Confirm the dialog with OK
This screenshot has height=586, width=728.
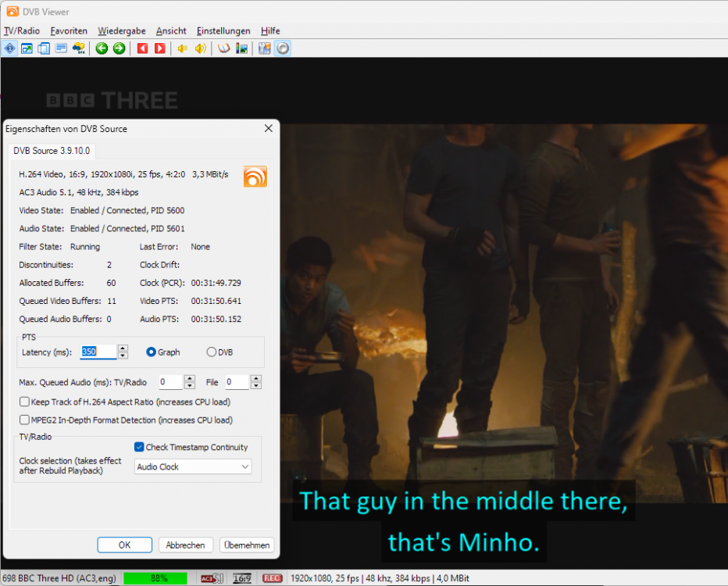tap(124, 545)
